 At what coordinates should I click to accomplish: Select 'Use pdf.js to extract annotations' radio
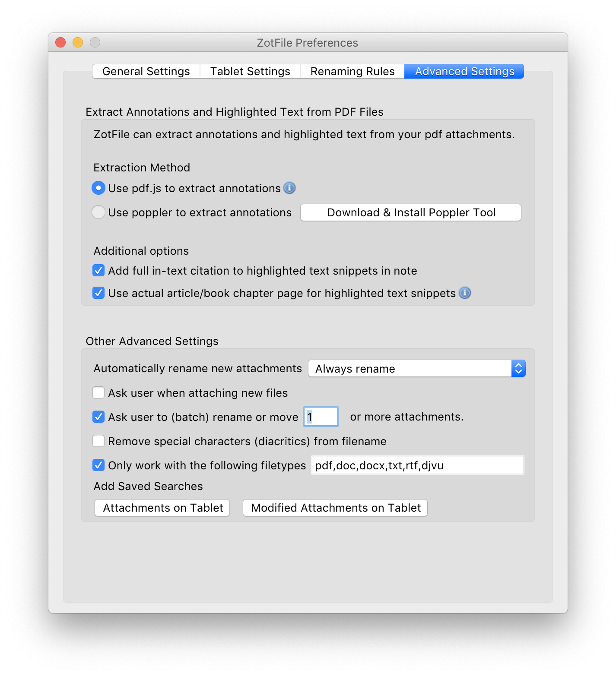[x=98, y=188]
